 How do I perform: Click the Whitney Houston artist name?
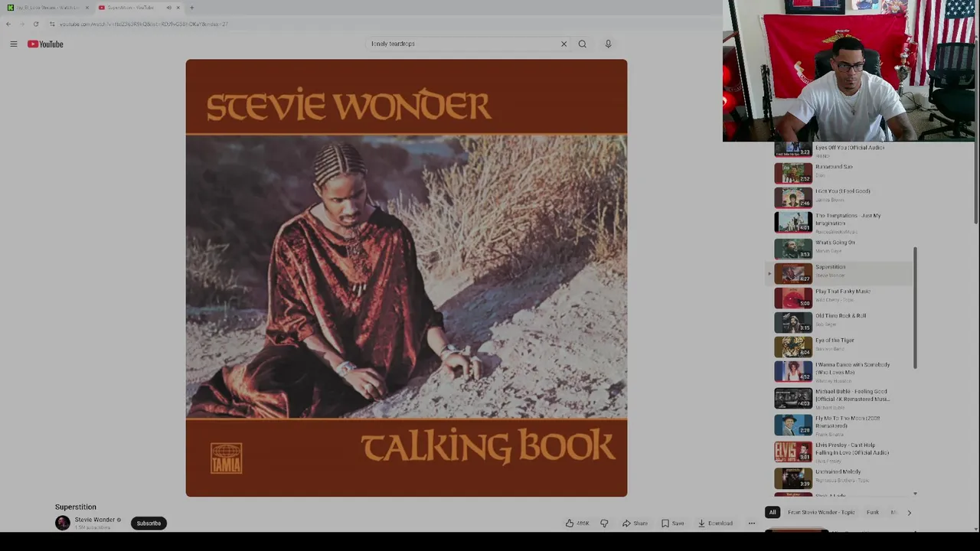click(833, 380)
